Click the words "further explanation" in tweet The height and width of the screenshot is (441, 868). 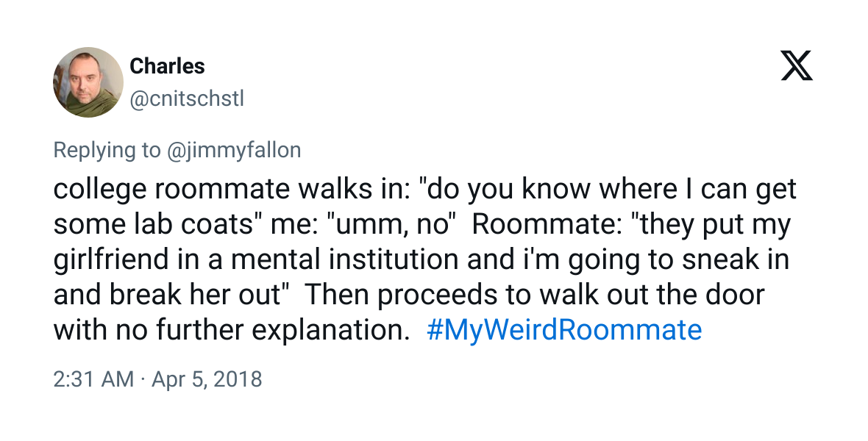(278, 330)
